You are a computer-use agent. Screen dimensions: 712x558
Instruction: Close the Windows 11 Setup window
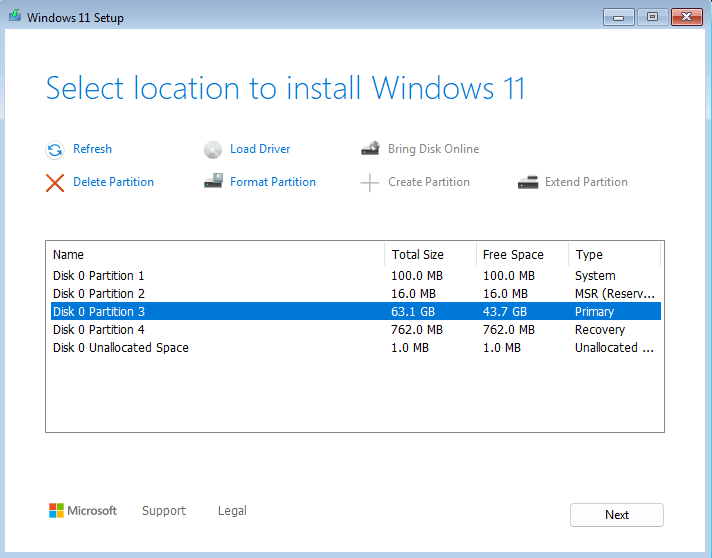(687, 17)
